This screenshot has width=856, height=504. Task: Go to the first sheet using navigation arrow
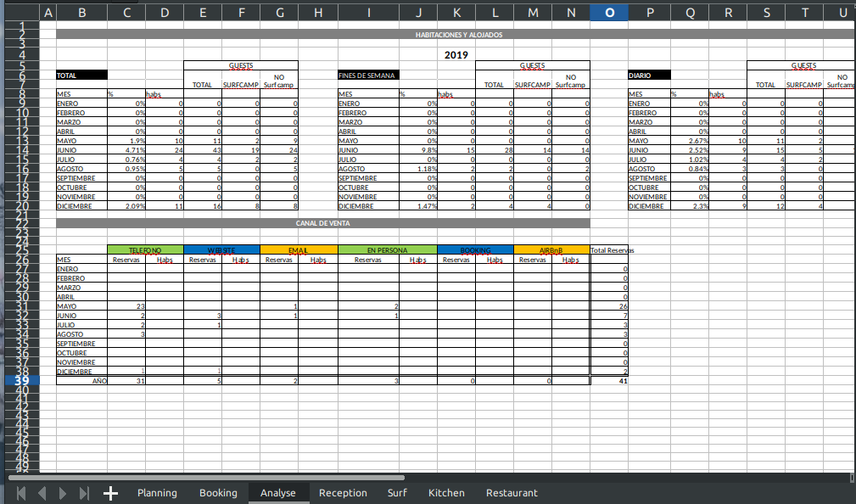click(x=20, y=493)
